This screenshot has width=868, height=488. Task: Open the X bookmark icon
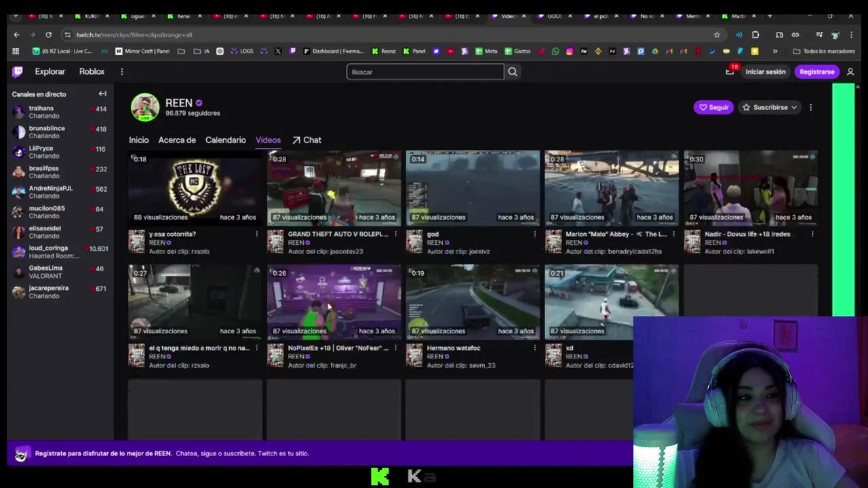pos(278,51)
